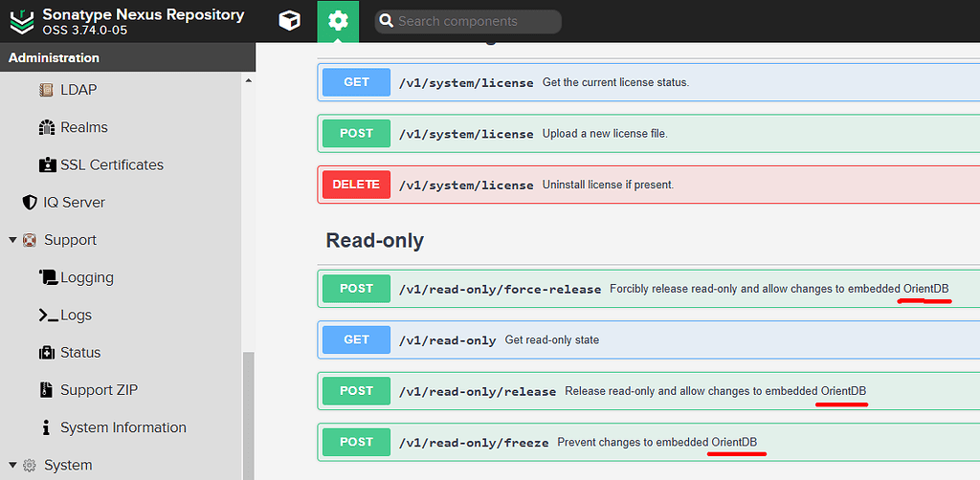
Task: Collapse the Support tree section
Action: 12,240
